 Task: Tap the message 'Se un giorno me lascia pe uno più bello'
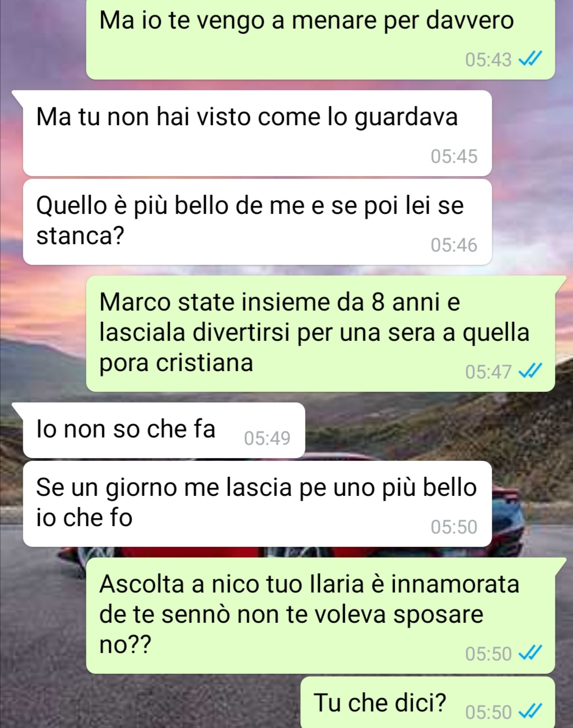click(257, 504)
